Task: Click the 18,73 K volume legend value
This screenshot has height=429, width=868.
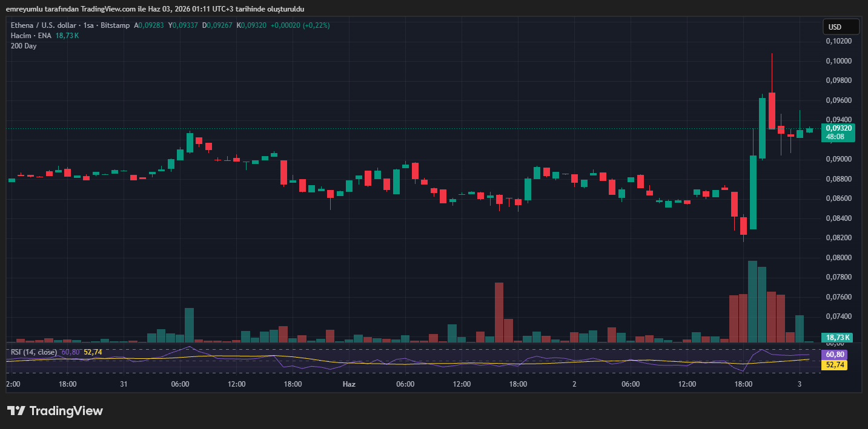Action: 67,36
